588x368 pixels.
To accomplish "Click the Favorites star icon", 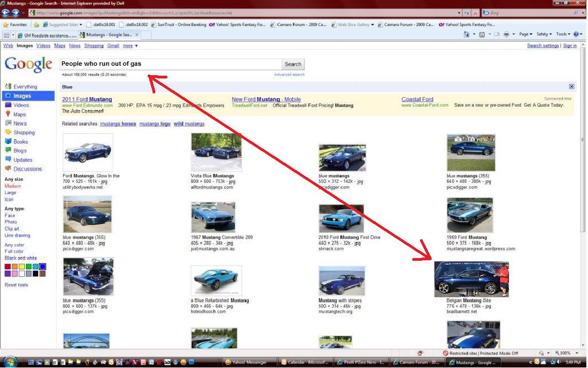I will pyautogui.click(x=6, y=24).
